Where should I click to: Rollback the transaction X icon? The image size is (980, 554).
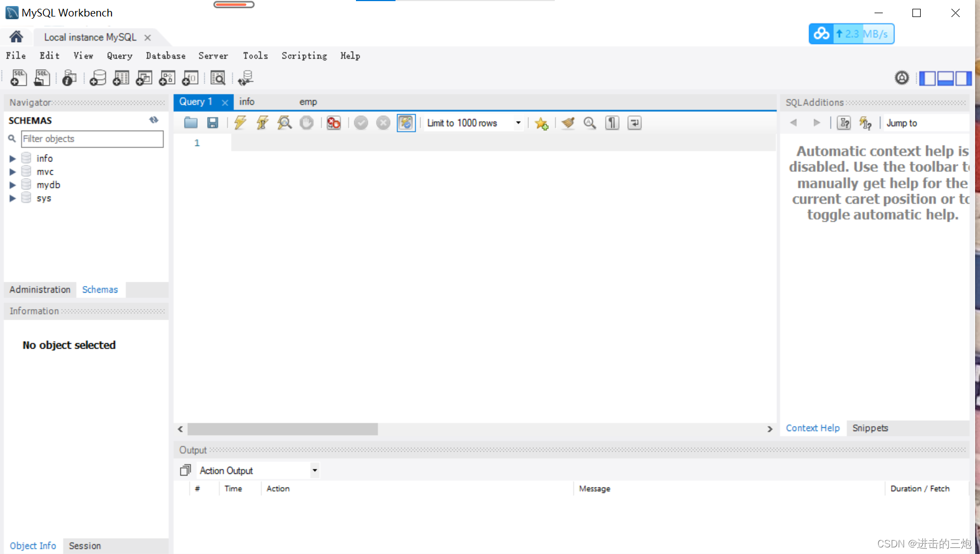click(383, 122)
